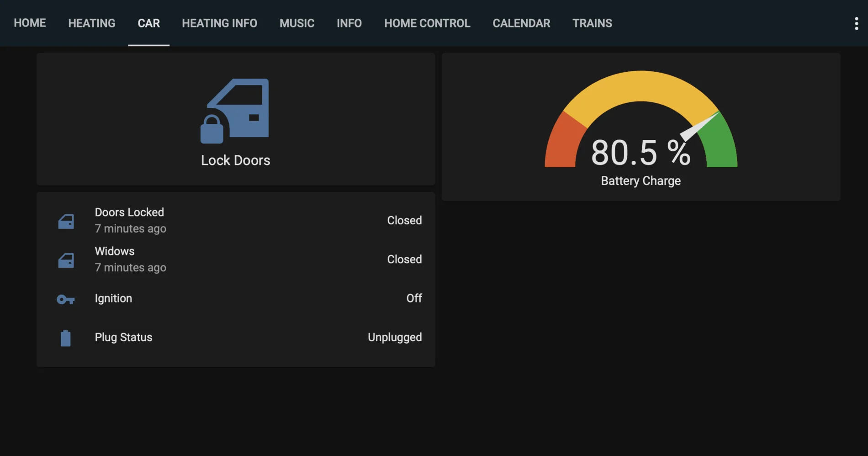The image size is (868, 456).
Task: Open the Doors Locked entity name
Action: [x=129, y=212]
